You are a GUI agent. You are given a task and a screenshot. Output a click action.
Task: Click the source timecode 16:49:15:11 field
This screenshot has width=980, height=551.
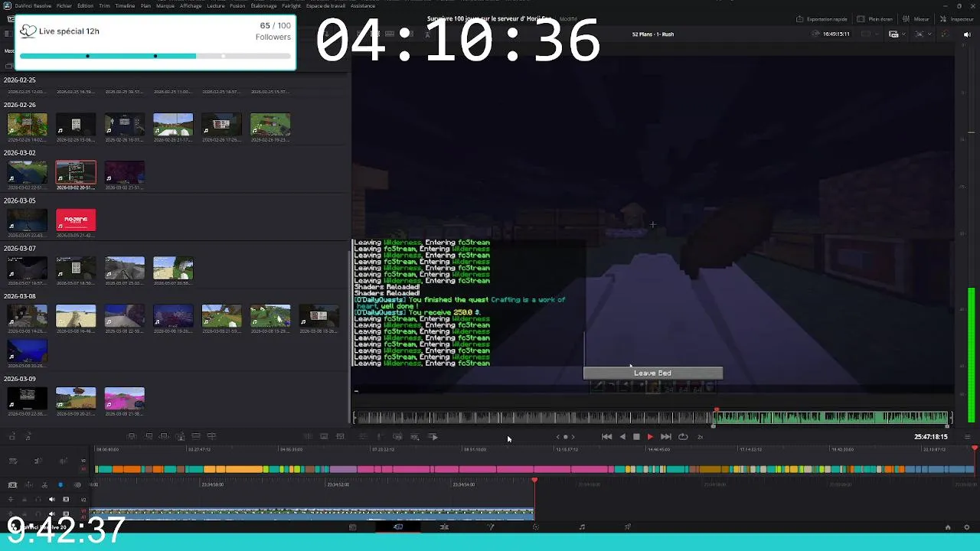(x=835, y=34)
